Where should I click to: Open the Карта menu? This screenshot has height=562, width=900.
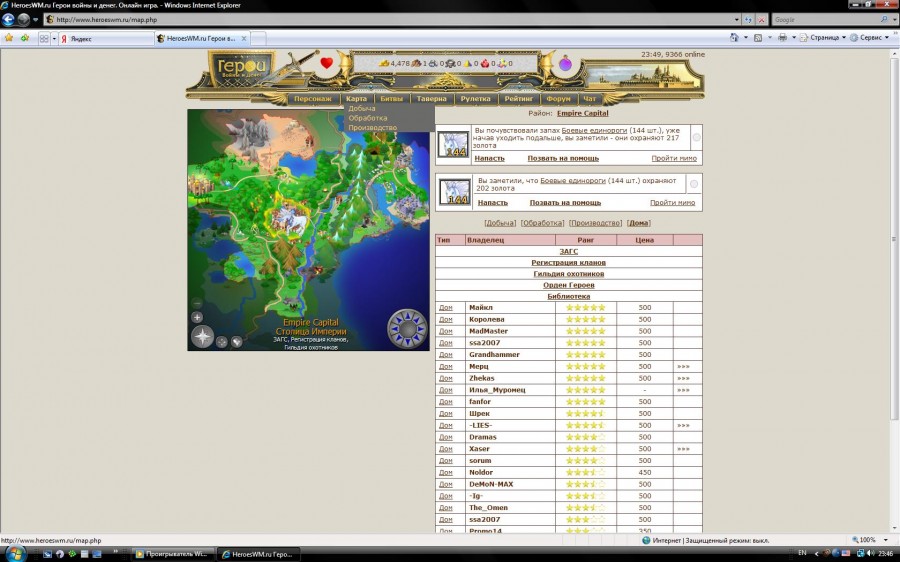356,99
